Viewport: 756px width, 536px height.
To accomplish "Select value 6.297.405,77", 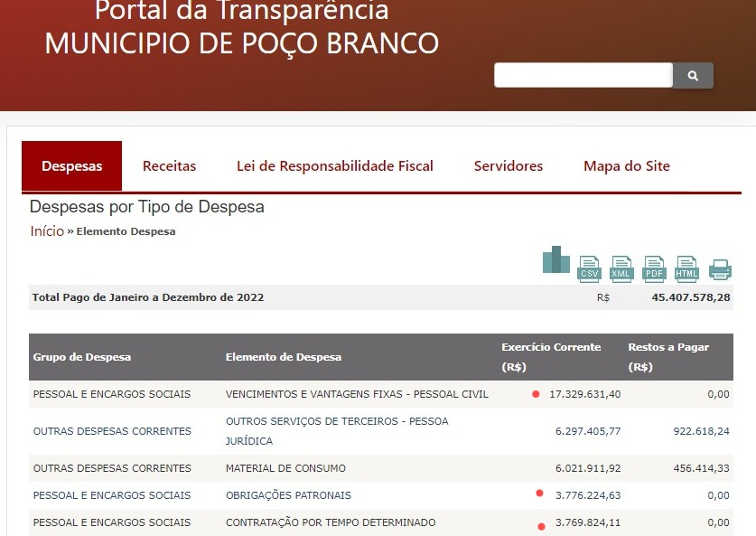I will [x=588, y=431].
